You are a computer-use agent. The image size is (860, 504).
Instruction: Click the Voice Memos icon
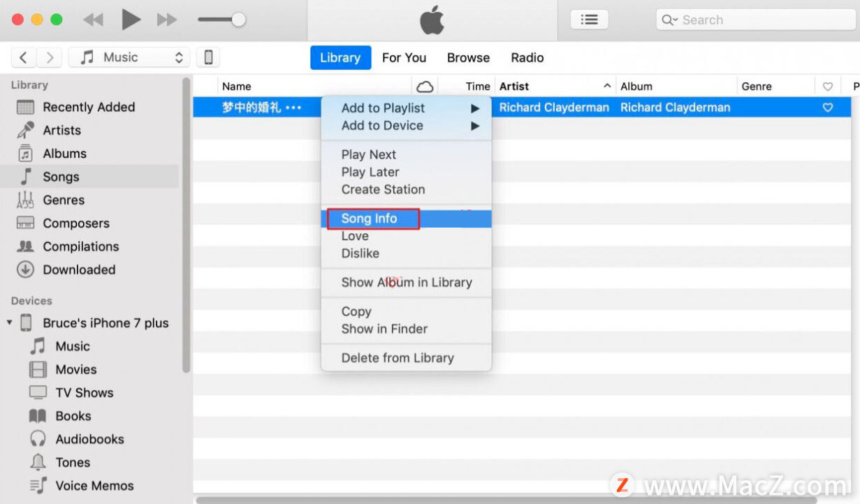[38, 485]
